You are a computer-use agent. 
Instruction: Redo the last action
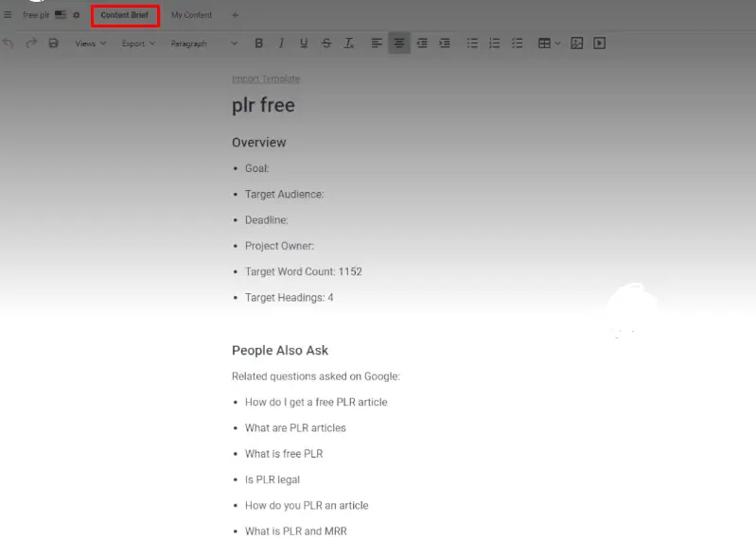(31, 43)
